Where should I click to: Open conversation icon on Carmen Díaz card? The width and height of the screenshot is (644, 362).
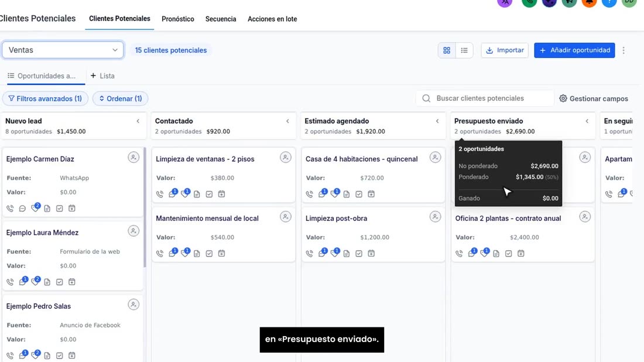click(23, 209)
